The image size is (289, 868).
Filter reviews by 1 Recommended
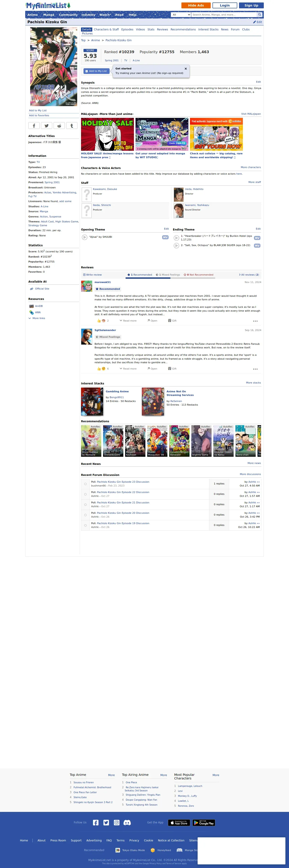click(140, 275)
